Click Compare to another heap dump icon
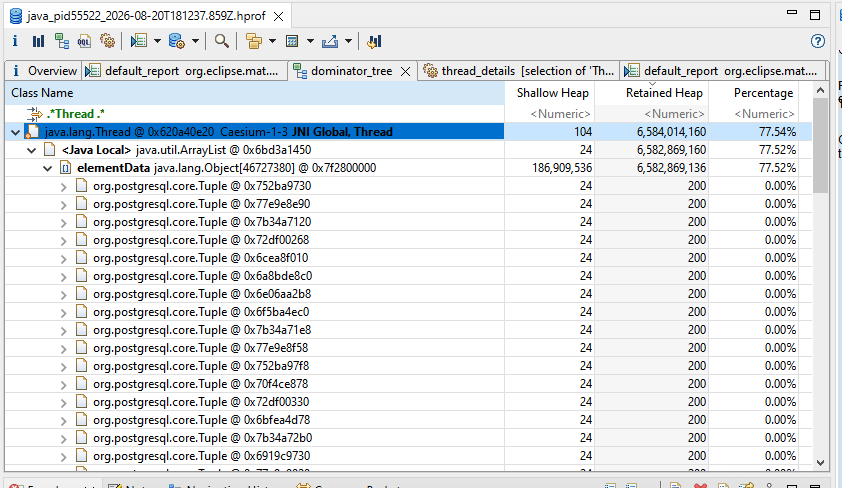This screenshot has height=488, width=842. (374, 41)
